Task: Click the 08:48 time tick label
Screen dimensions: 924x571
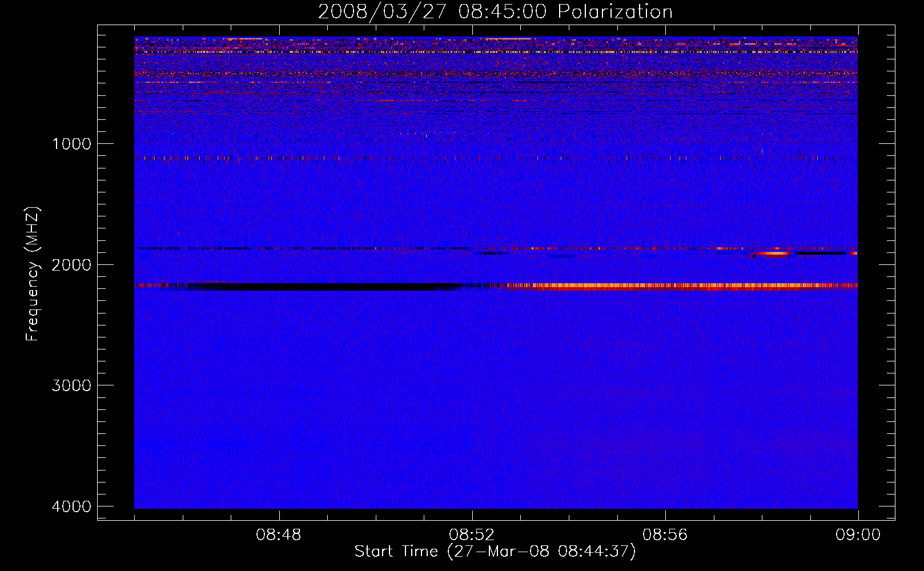Action: pos(279,535)
